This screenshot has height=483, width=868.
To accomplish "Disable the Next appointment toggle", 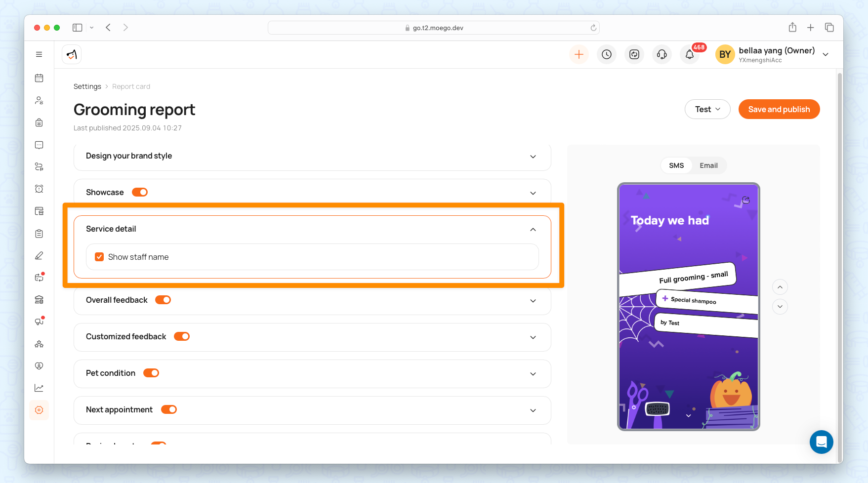I will [169, 409].
